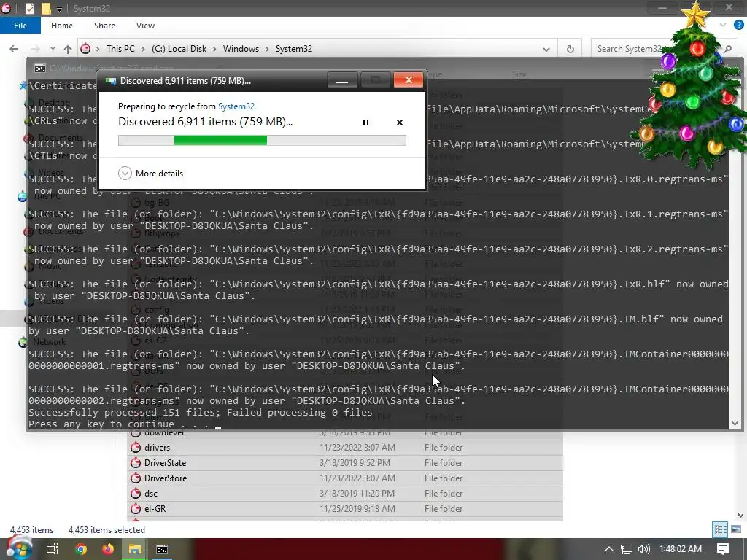Launch Google Chrome from taskbar
The image size is (747, 560).
click(81, 549)
